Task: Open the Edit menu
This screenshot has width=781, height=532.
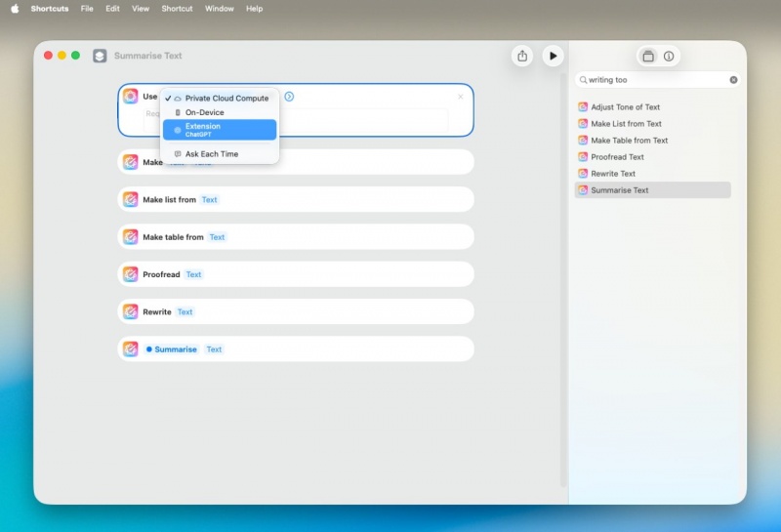Action: pos(112,9)
